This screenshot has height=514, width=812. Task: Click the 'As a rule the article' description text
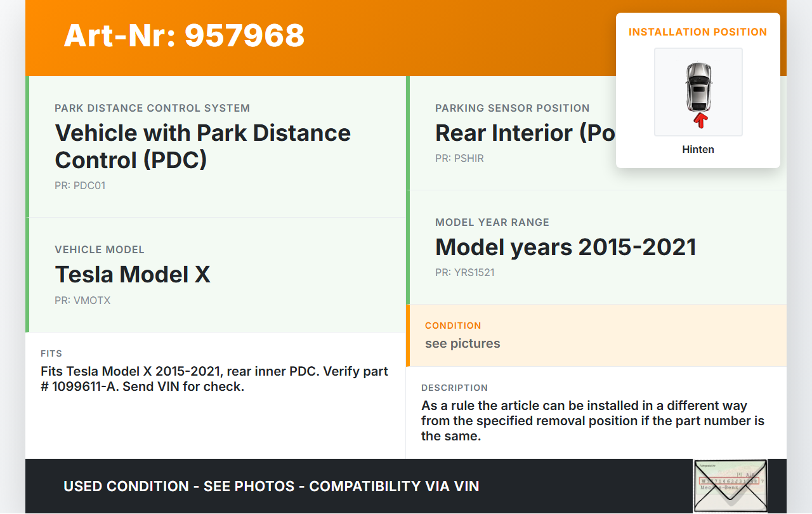point(593,421)
